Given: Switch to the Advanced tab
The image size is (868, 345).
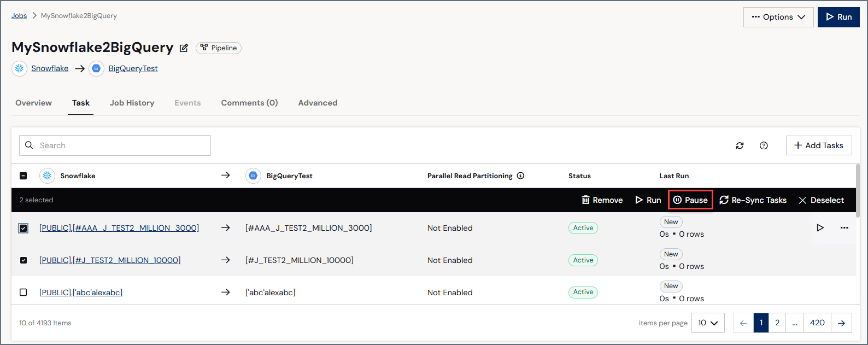Looking at the screenshot, I should (318, 103).
